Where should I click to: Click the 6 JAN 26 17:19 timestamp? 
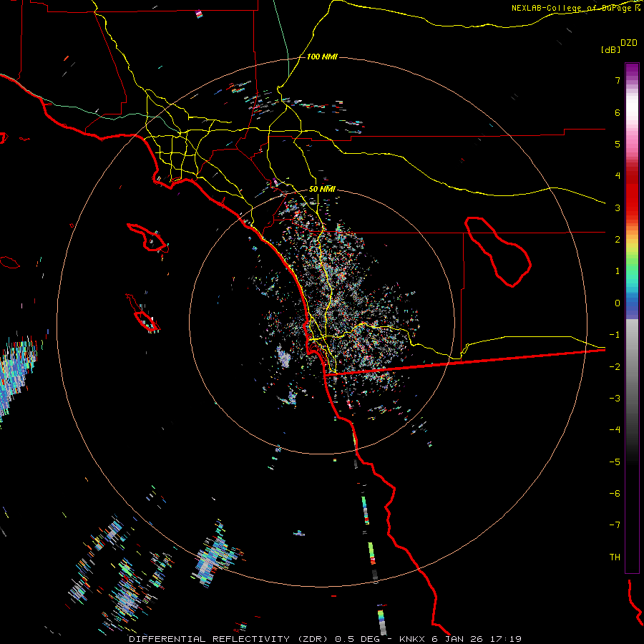coord(477,639)
